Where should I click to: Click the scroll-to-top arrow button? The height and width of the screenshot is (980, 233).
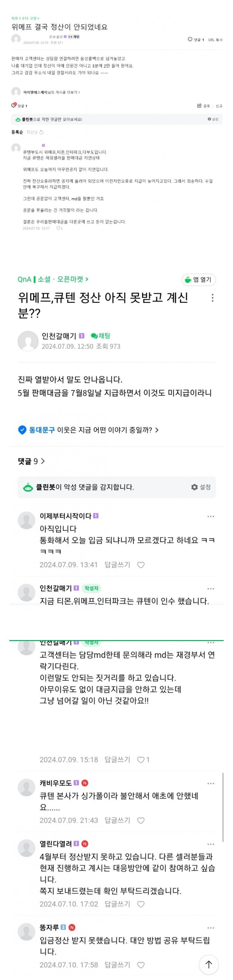(209, 965)
